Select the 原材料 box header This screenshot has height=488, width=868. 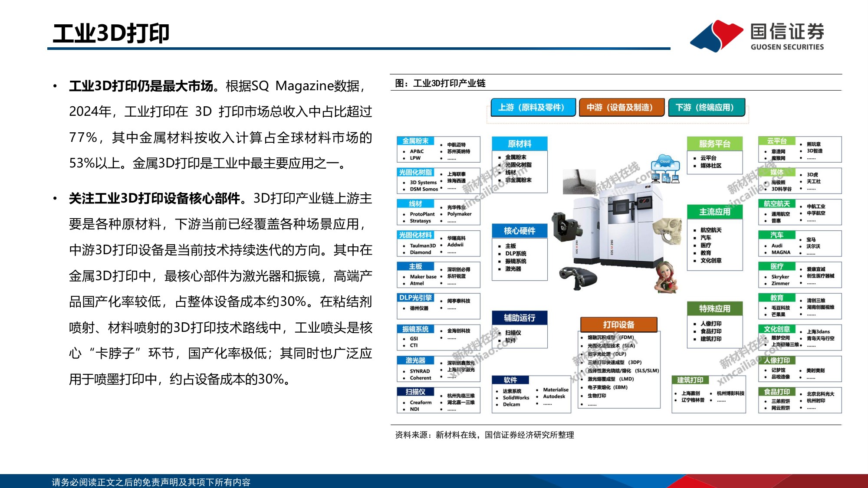(x=519, y=144)
